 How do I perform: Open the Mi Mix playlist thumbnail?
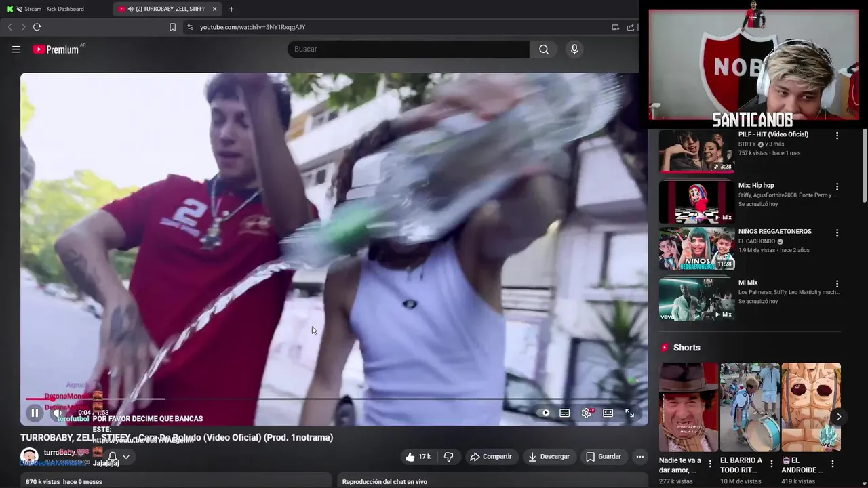[x=696, y=298]
